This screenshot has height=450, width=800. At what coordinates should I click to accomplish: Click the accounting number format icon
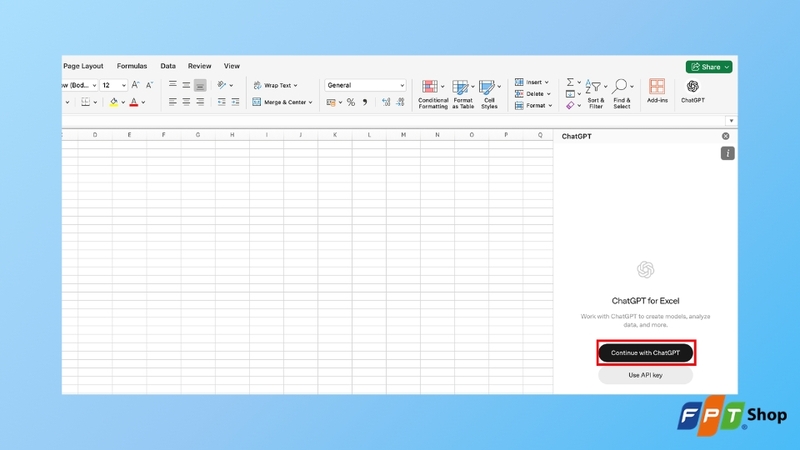[x=331, y=103]
